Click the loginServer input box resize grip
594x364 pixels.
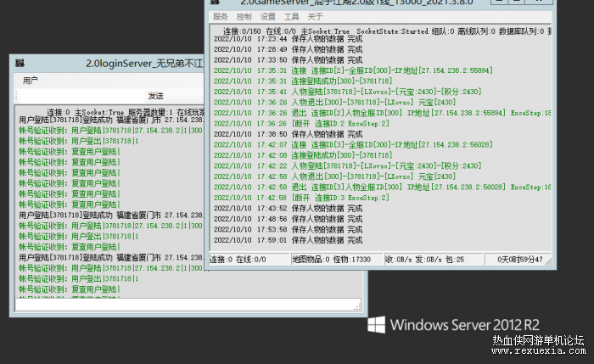click(357, 307)
